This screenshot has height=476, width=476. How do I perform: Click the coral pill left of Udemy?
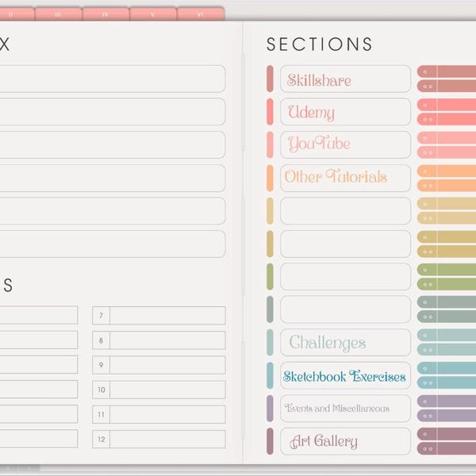coord(270,112)
